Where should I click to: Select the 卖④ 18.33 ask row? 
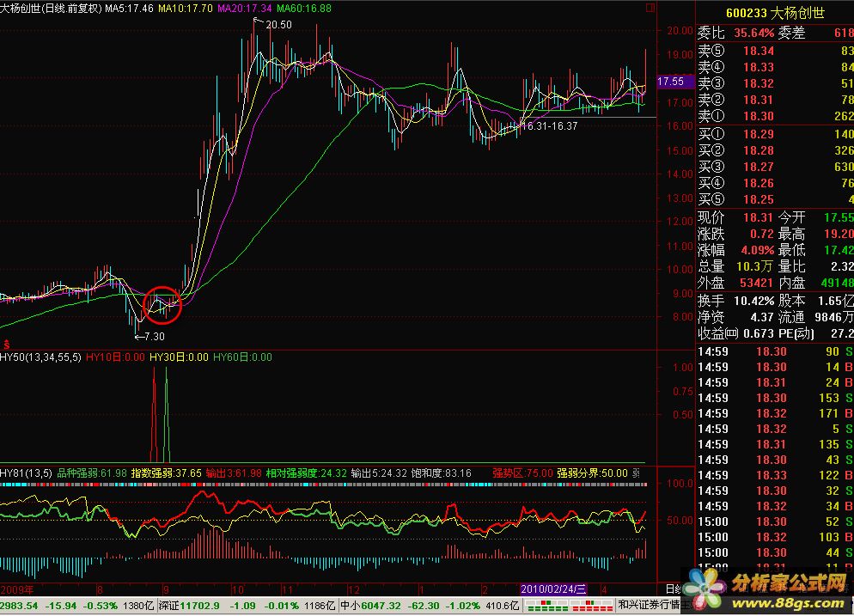[776, 68]
